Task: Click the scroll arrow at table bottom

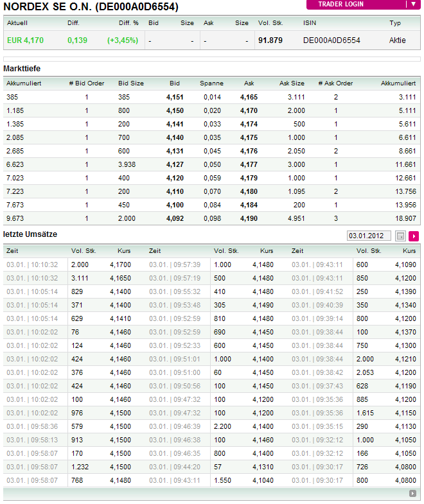Action: 412,493
